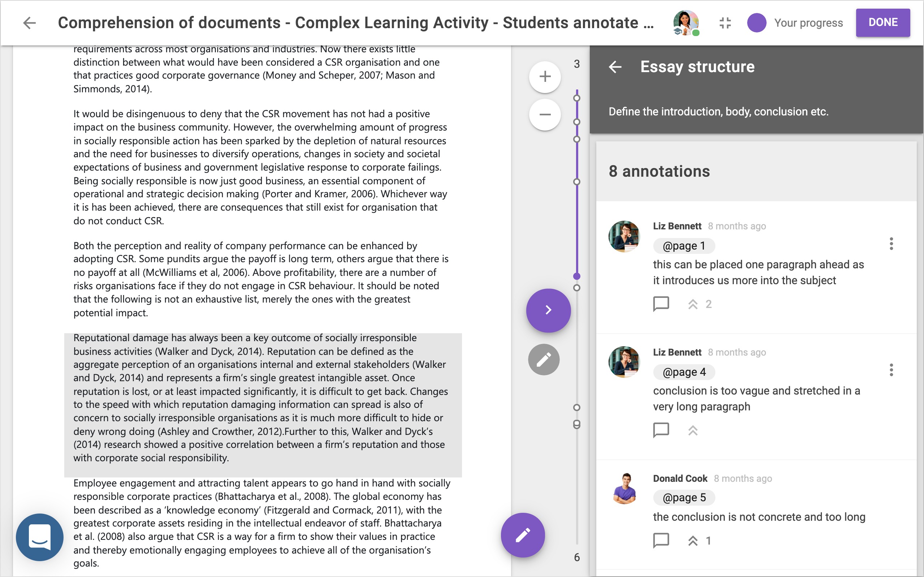Collapse the panel with the purple chevron
The image size is (924, 577).
coord(548,310)
